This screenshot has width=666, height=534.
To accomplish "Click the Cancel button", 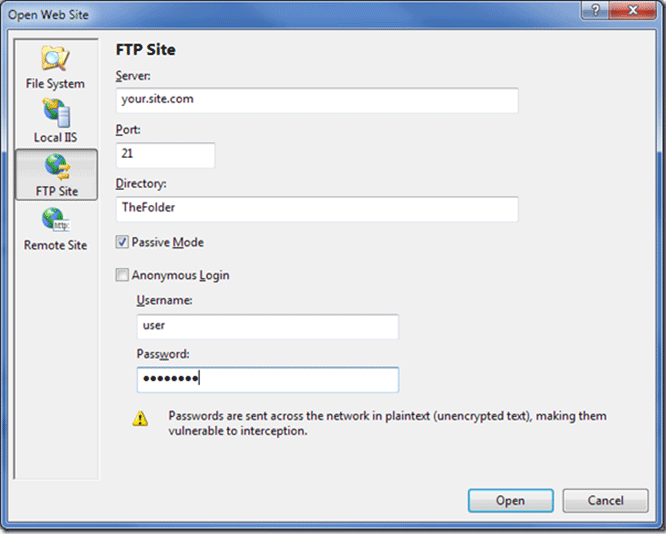I will [605, 500].
